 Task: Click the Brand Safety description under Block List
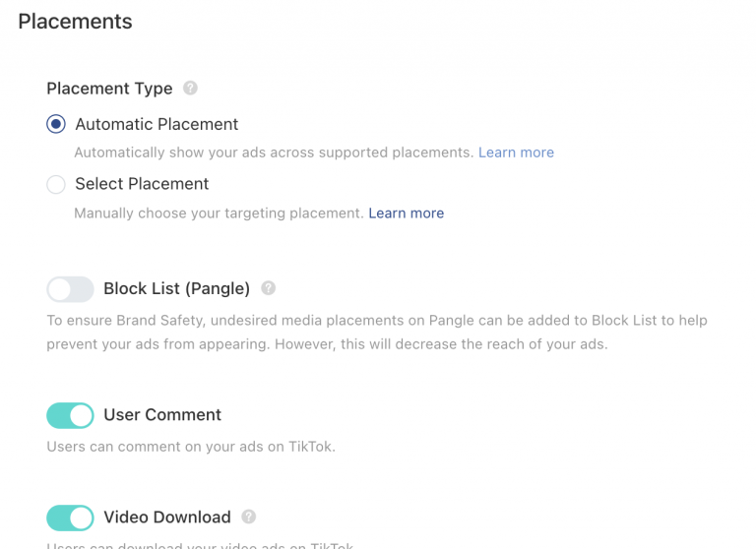point(377,333)
